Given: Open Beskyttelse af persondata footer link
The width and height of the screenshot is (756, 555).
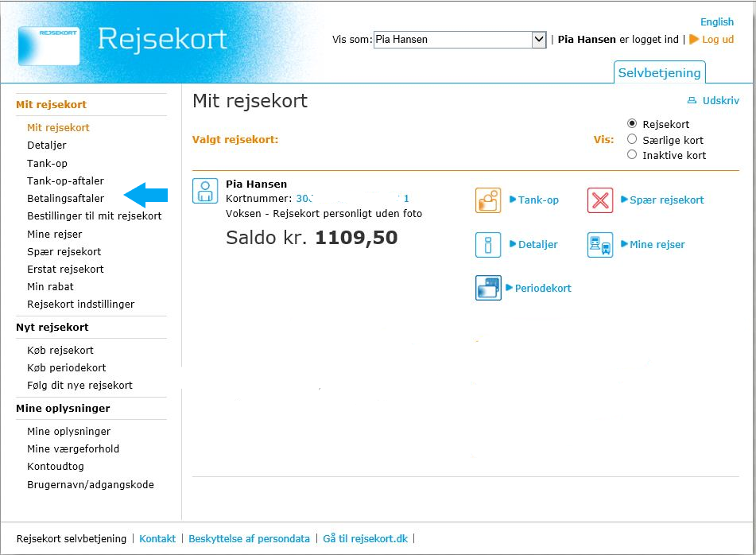Looking at the screenshot, I should [x=249, y=538].
